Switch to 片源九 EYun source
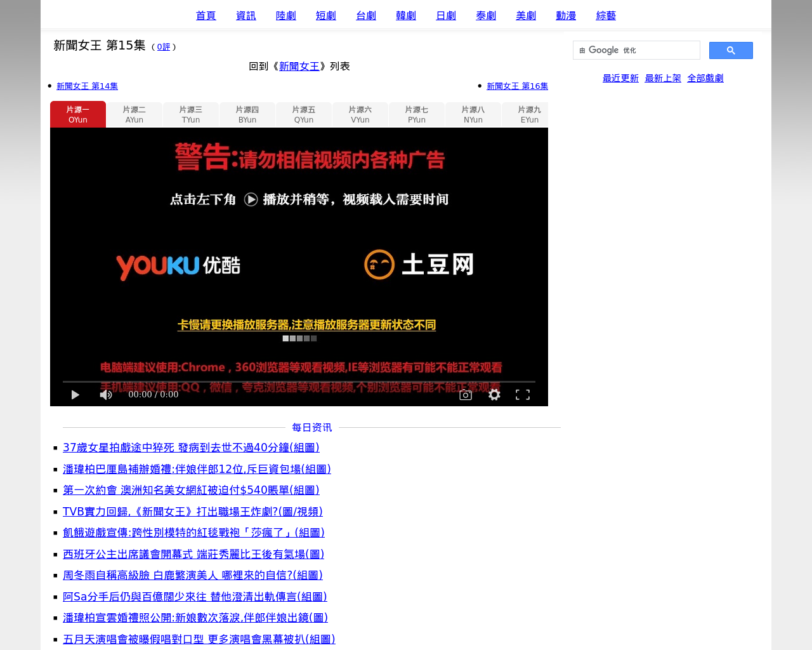The image size is (812, 650). [x=525, y=114]
